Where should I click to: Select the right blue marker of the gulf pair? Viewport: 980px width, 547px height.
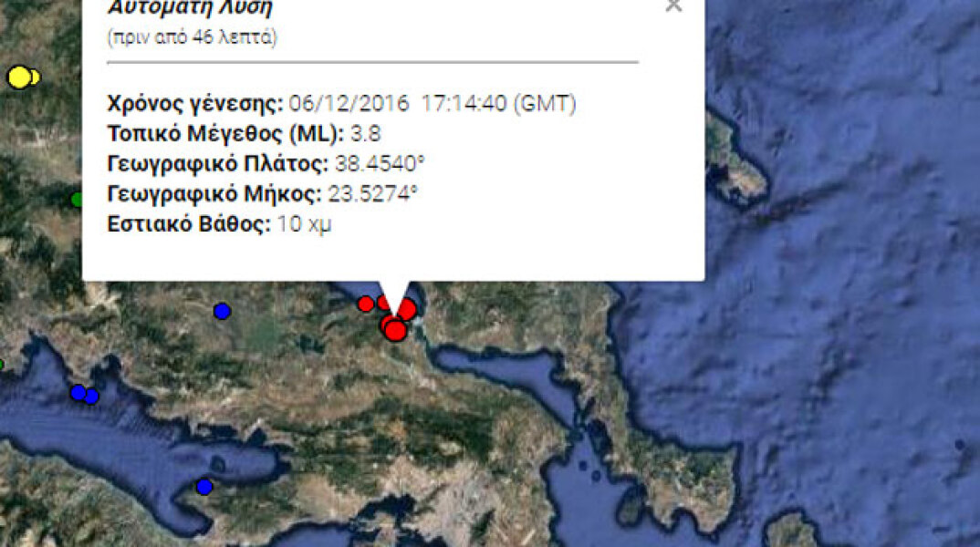click(x=92, y=397)
